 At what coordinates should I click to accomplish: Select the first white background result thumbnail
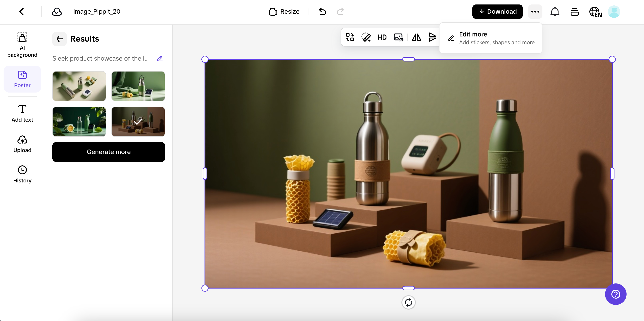point(79,86)
